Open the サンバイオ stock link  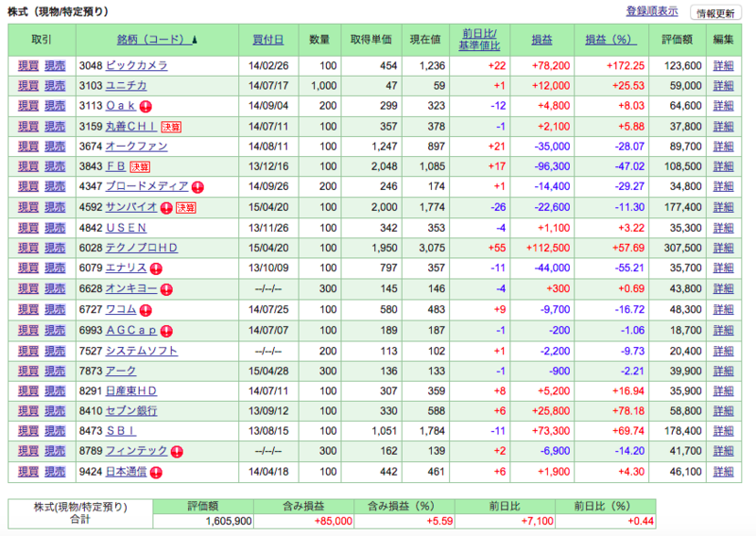click(131, 207)
